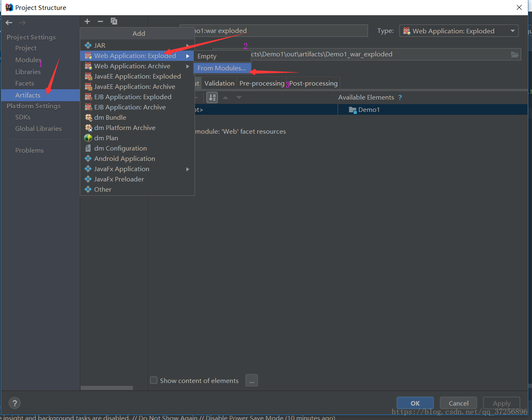Choose EJB Application: Archive
This screenshot has width=532, height=420.
point(137,107)
